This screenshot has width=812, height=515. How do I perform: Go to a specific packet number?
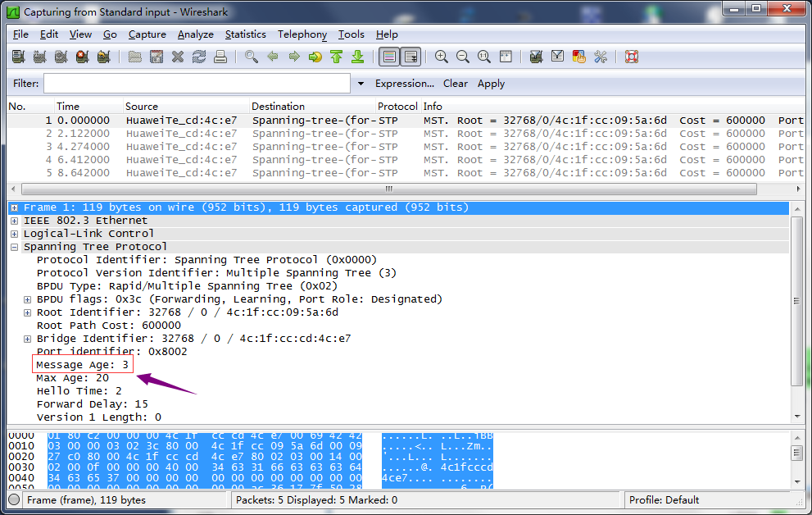pos(315,57)
